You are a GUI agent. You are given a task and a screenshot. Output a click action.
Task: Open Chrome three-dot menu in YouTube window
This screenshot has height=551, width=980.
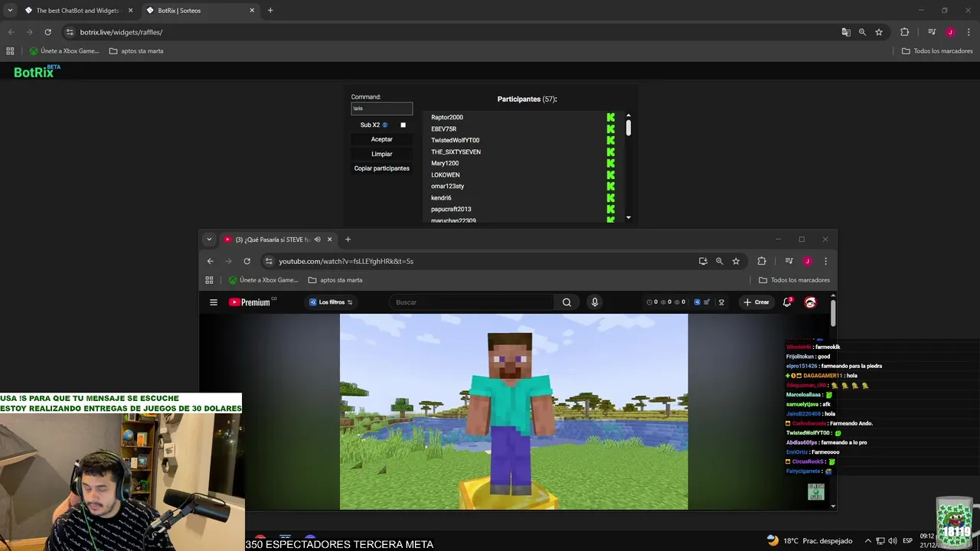825,261
